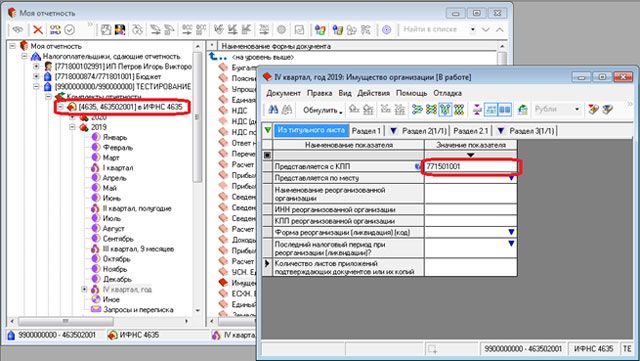Click the yellow-green grid icon before purple arrows
This screenshot has width=640, height=361.
coord(459,109)
